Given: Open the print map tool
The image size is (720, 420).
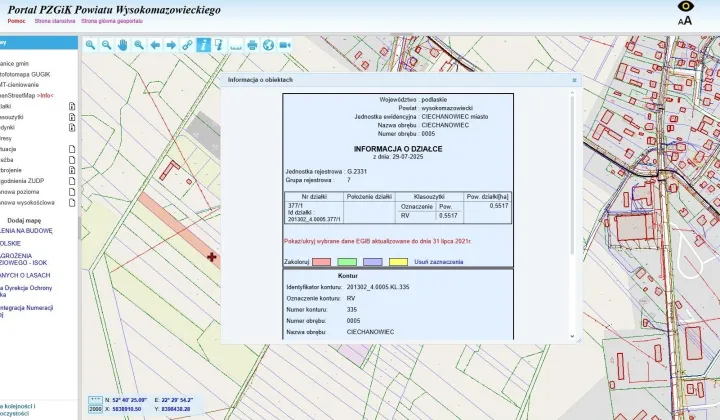Looking at the screenshot, I should coord(252,45).
